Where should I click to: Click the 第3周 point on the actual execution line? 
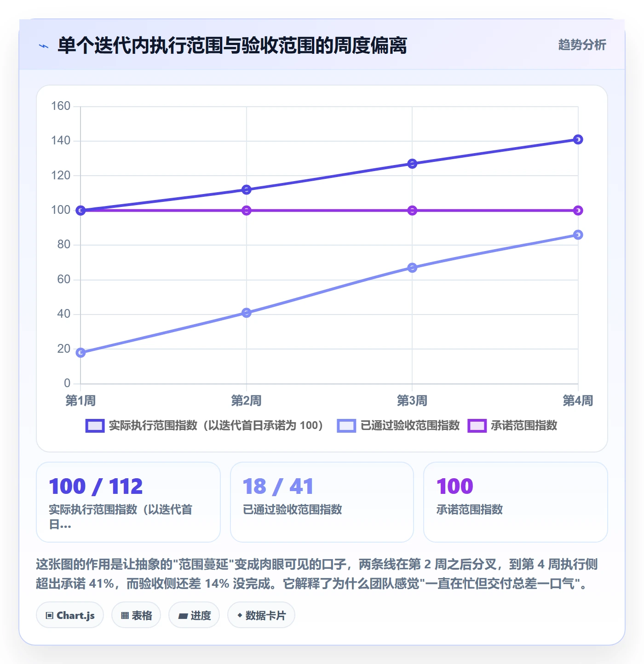tap(412, 164)
